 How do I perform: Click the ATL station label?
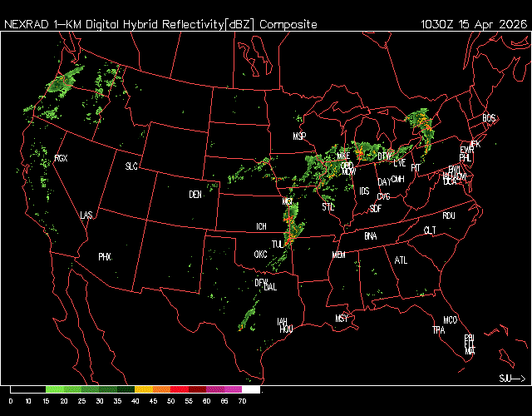pos(401,260)
